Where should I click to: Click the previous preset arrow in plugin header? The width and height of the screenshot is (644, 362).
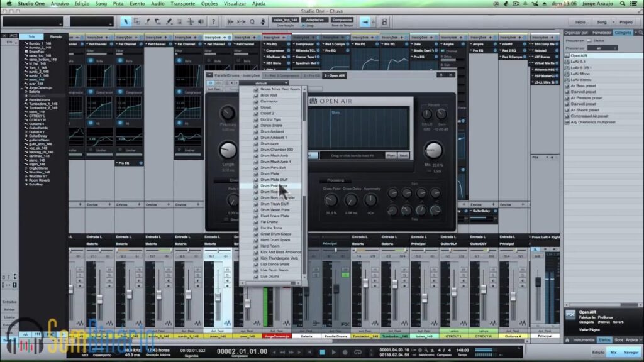[231, 83]
